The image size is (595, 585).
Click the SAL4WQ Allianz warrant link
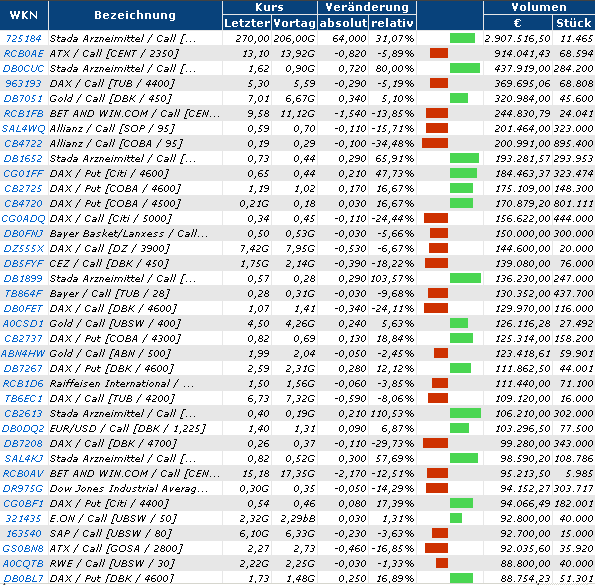pyautogui.click(x=24, y=129)
